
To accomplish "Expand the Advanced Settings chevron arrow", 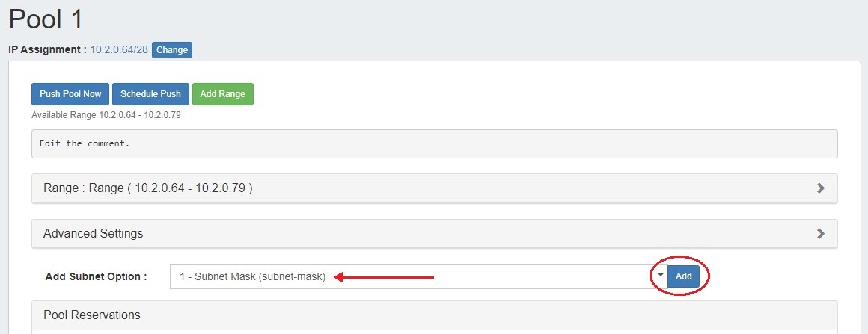I will pos(821,233).
